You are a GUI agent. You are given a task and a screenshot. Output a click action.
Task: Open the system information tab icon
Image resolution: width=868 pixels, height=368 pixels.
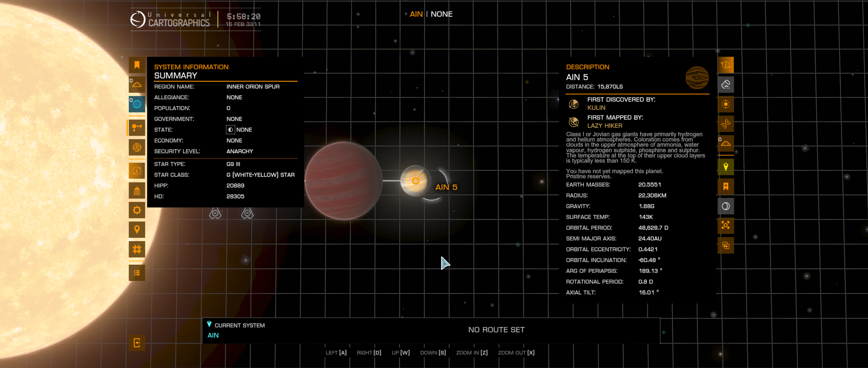[x=137, y=171]
